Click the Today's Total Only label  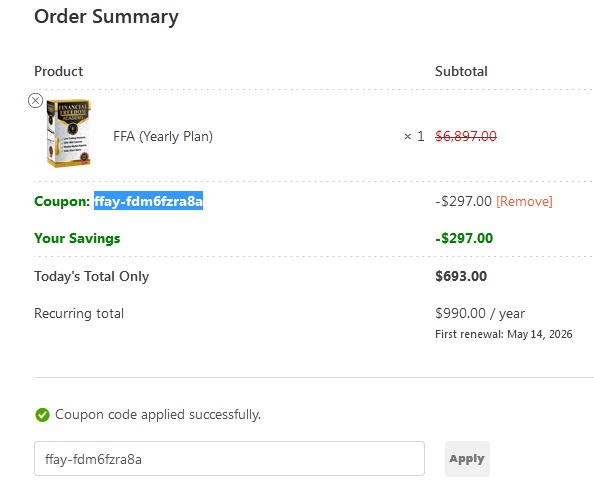[92, 276]
